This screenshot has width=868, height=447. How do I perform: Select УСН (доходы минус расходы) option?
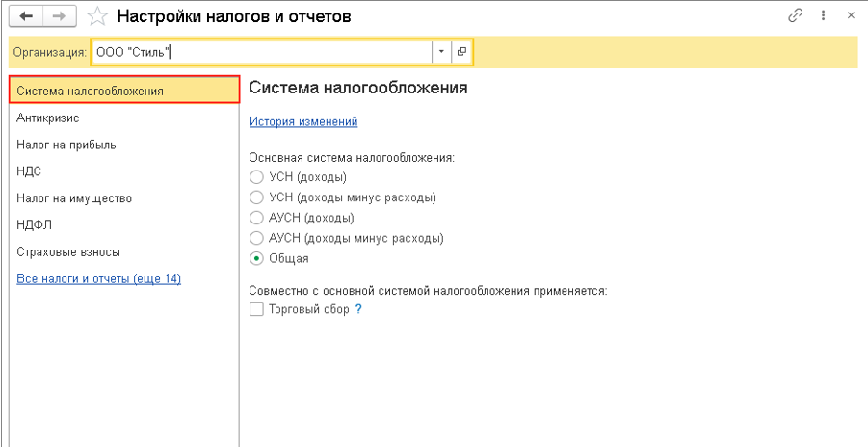(x=256, y=197)
